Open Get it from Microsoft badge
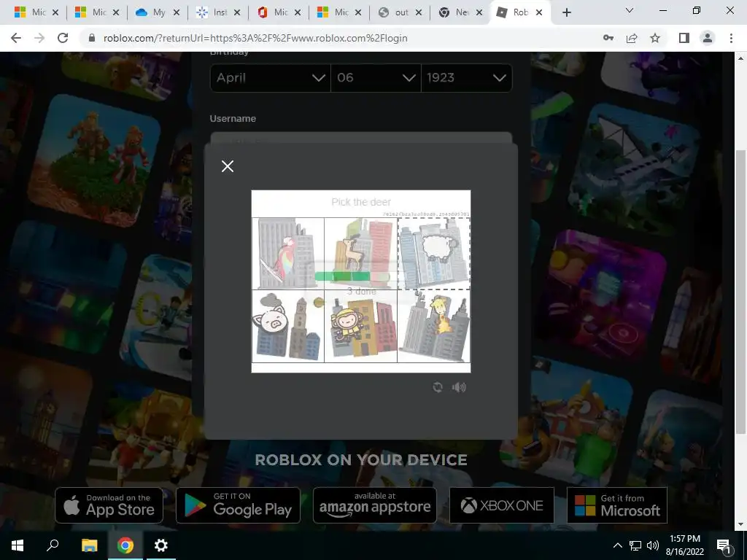This screenshot has width=747, height=560. coord(617,505)
